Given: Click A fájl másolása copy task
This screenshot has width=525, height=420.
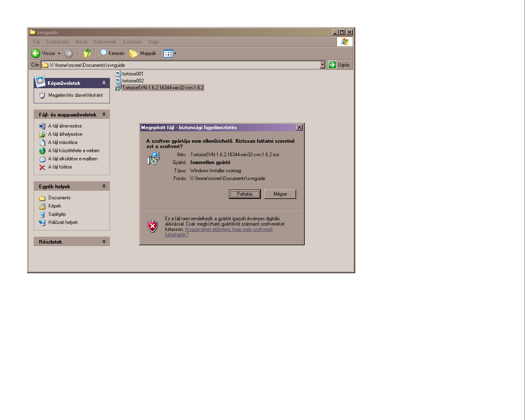Looking at the screenshot, I should 63,142.
